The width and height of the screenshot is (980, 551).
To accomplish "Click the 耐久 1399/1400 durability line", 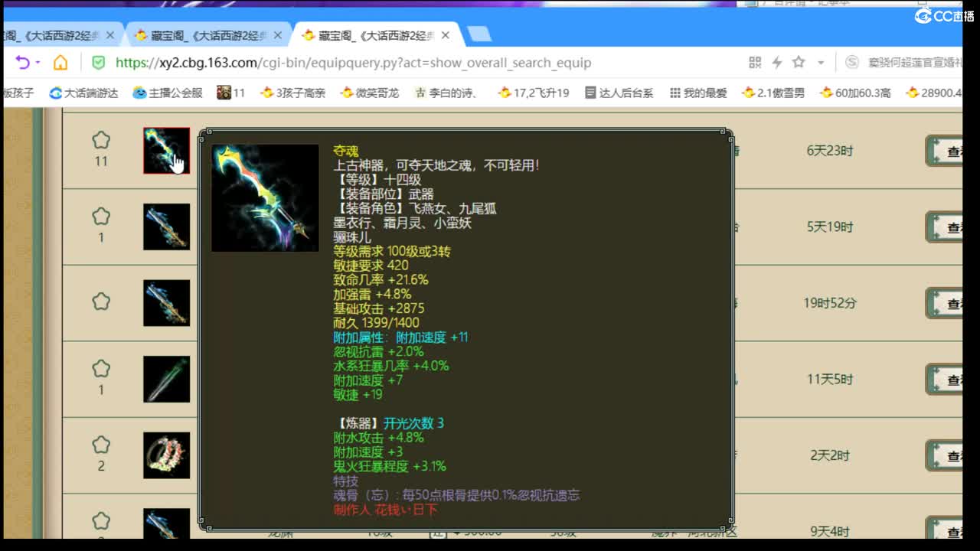I will tap(376, 323).
